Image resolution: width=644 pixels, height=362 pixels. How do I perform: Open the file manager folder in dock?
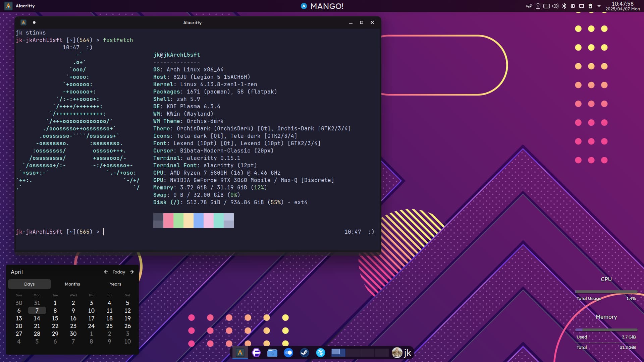272,353
